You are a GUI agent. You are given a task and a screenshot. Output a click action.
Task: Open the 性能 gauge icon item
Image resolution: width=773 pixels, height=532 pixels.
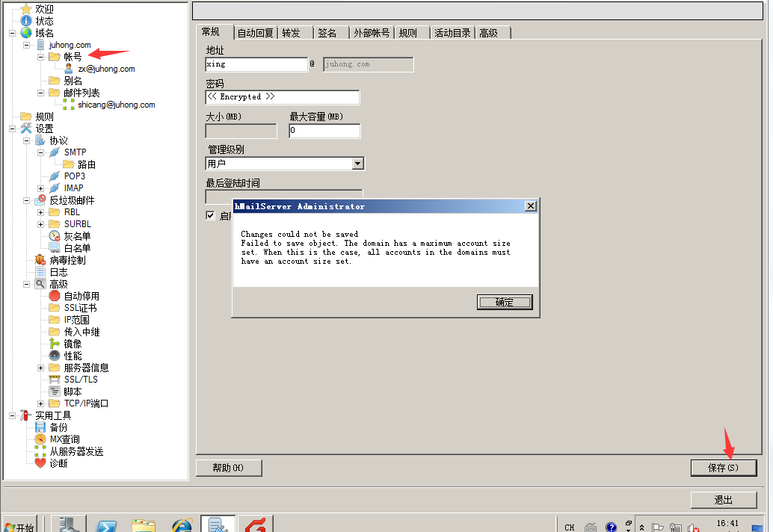[55, 356]
